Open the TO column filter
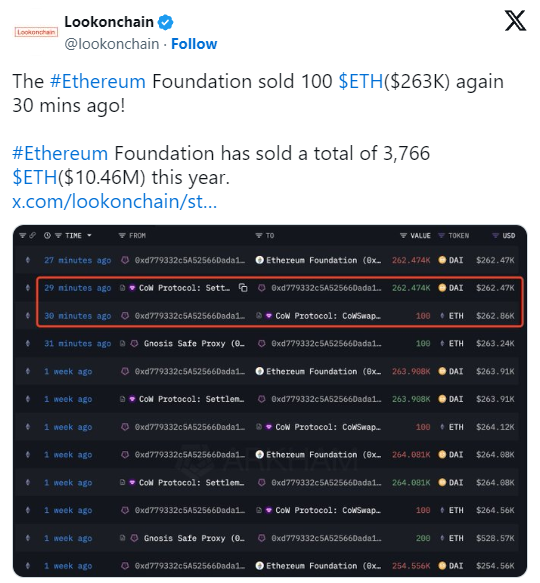The image size is (540, 583). click(x=259, y=235)
